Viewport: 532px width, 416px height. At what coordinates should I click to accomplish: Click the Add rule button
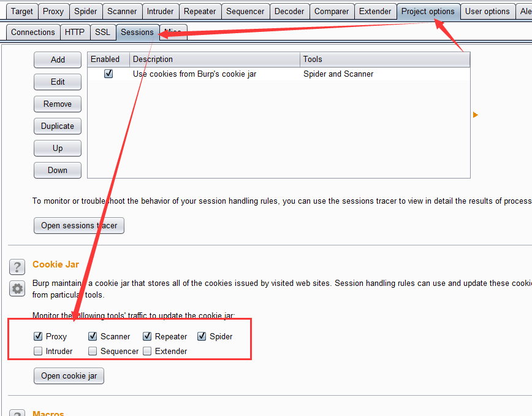pos(58,60)
